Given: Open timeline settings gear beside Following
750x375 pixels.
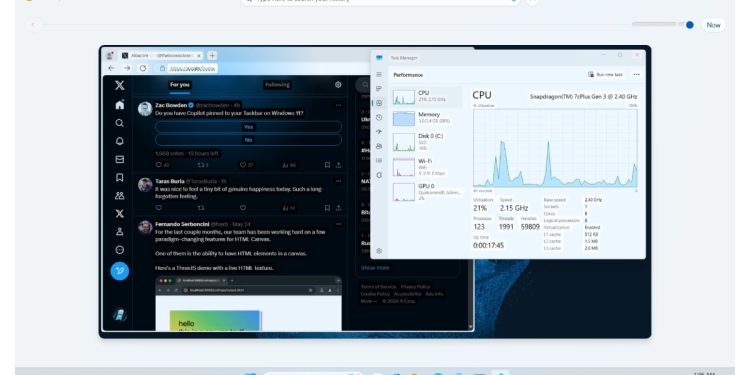Looking at the screenshot, I should coord(338,85).
